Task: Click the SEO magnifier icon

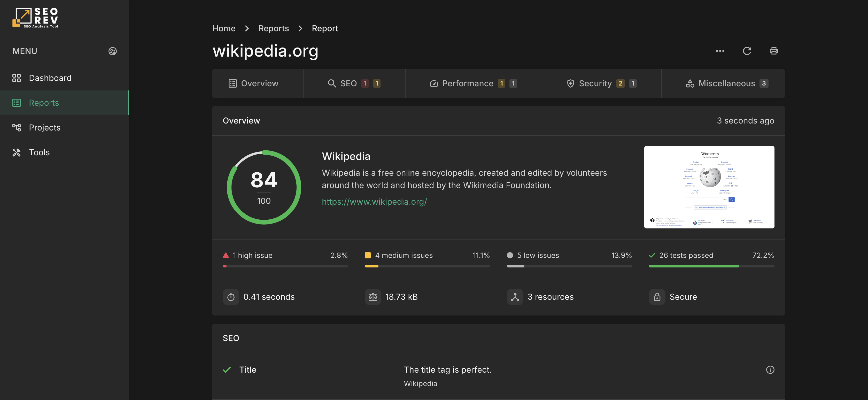Action: (x=332, y=83)
